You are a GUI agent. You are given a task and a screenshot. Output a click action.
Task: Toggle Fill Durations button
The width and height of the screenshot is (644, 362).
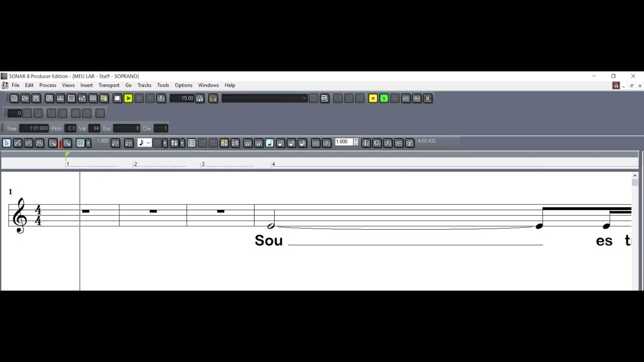115,143
